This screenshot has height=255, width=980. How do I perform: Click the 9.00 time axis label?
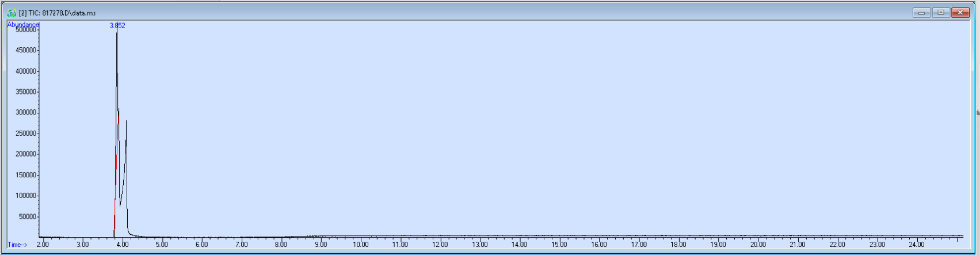point(321,245)
